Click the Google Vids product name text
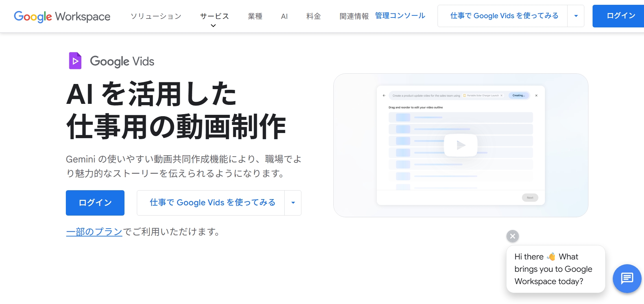Viewport: 644px width, 304px height. click(122, 61)
